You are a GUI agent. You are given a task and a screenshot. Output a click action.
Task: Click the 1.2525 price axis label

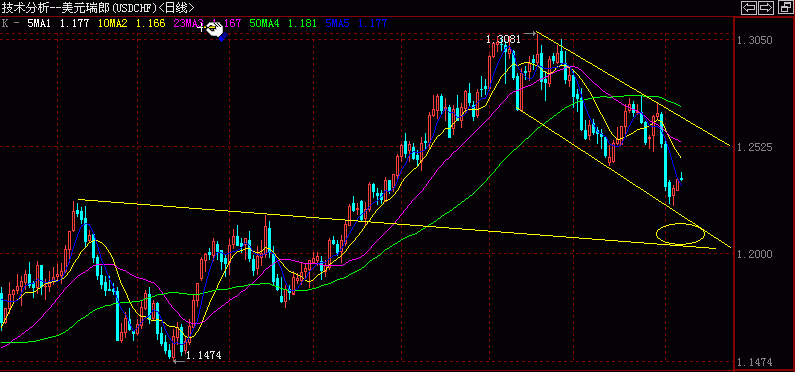[x=755, y=147]
